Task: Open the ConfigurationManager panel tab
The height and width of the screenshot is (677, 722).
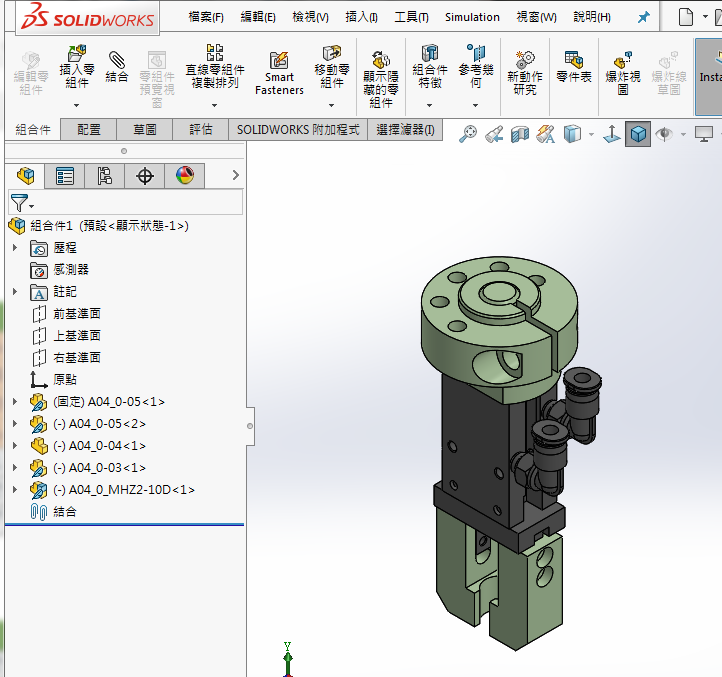Action: pos(105,175)
